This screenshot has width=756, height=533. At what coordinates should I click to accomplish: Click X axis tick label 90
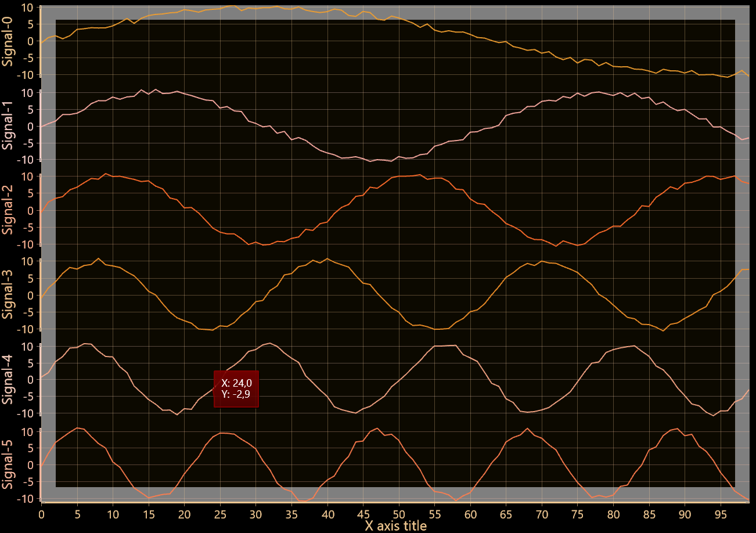(x=685, y=514)
